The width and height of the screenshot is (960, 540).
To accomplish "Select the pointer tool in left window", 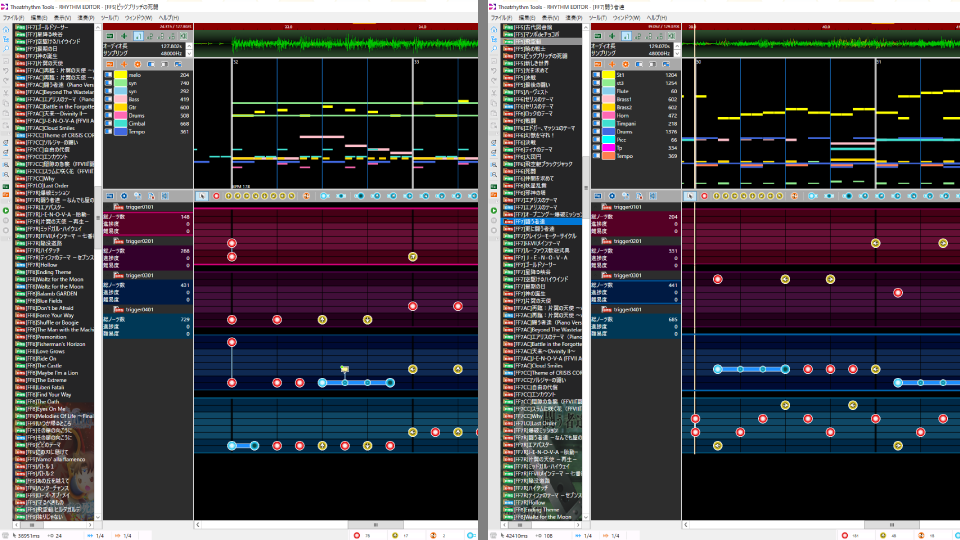I will point(201,196).
